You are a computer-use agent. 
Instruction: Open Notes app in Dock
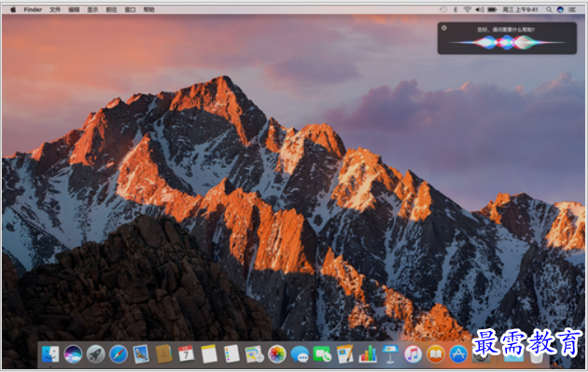209,354
